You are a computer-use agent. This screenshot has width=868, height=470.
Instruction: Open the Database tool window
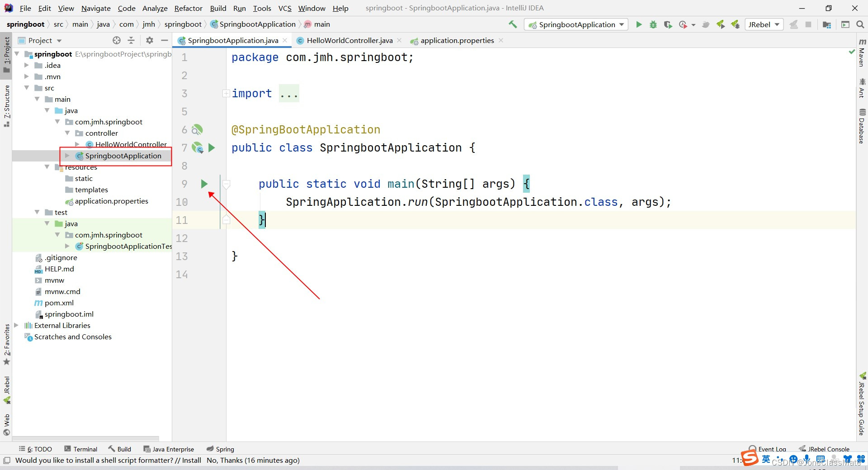(862, 126)
